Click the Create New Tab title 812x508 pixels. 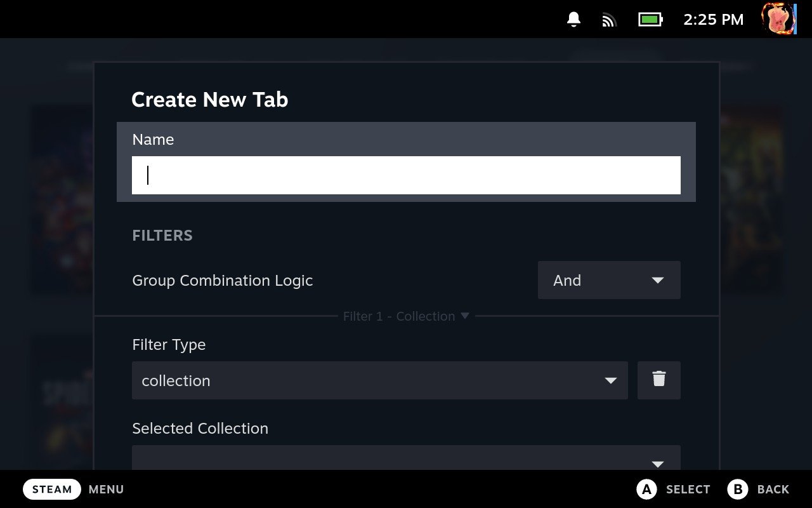(209, 100)
